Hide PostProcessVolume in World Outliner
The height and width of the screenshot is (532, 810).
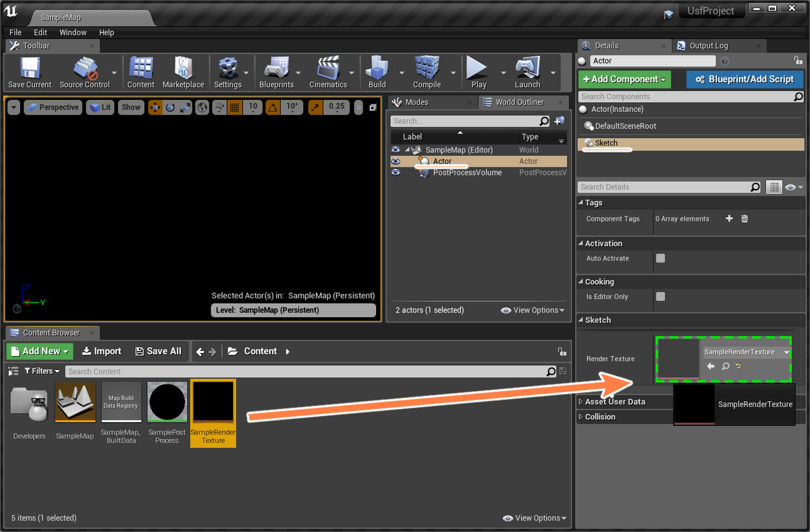click(x=396, y=173)
